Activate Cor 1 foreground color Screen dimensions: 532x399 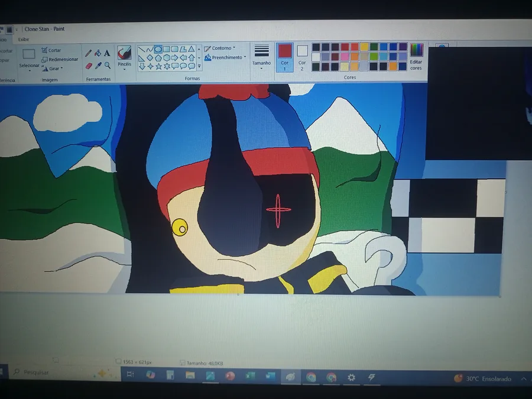tap(284, 57)
